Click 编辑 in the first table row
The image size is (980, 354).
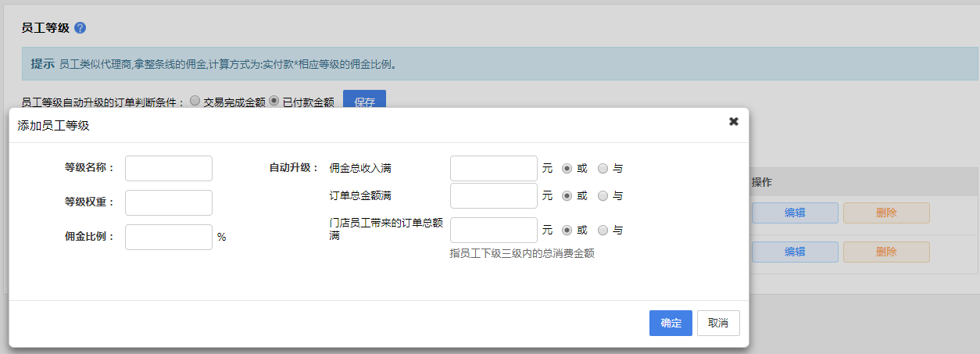click(795, 213)
